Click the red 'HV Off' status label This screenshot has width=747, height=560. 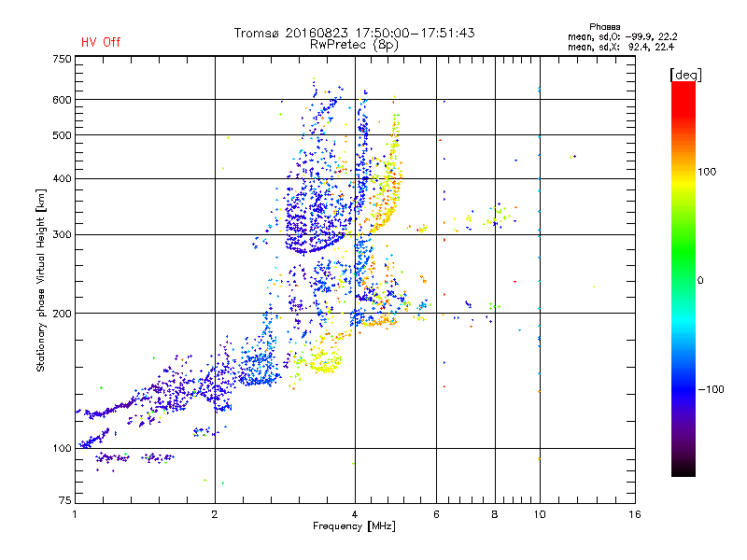[101, 42]
